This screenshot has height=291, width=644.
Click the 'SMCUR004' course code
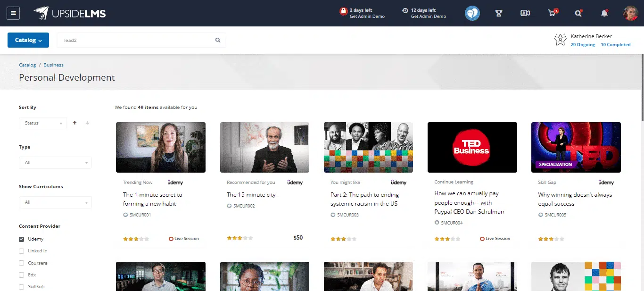coord(452,223)
